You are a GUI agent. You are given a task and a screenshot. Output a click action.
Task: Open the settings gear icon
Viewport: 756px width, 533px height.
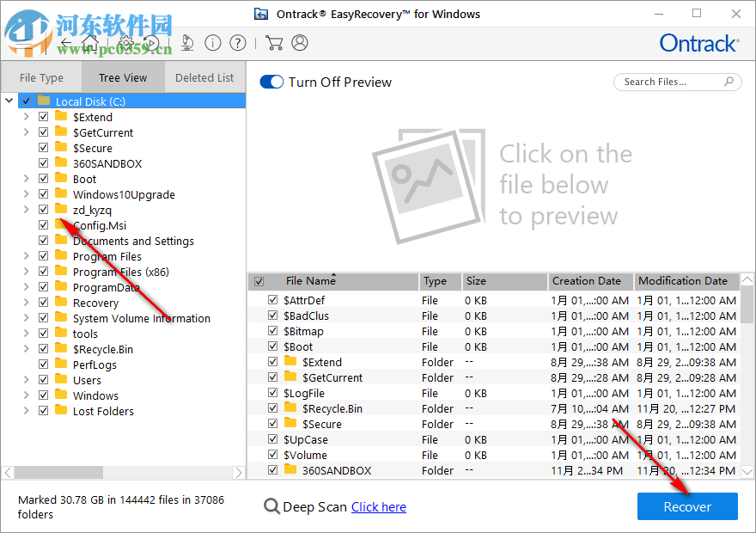coord(126,43)
